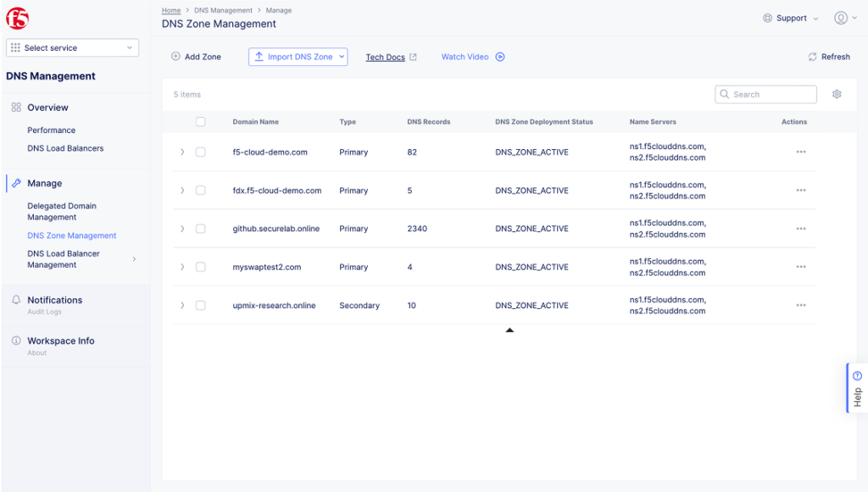Open DNS Load Balancers page
Screen dimensions: 868x492
(x=65, y=148)
